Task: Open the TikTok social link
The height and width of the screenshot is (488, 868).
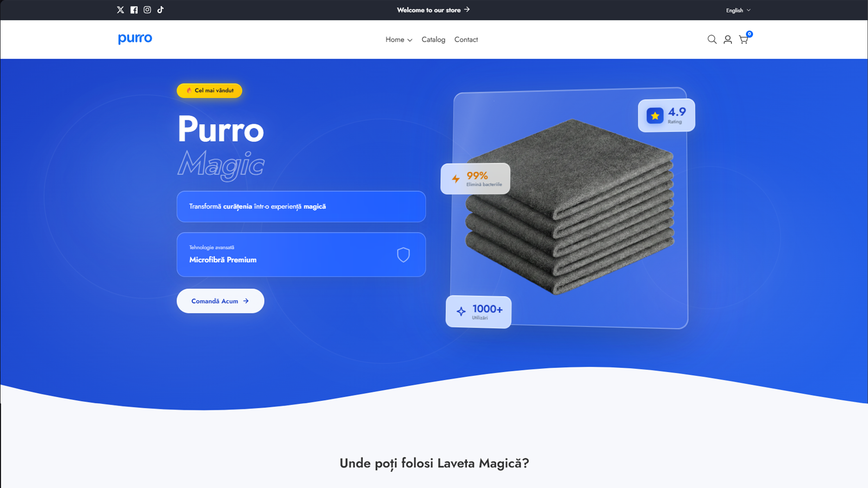Action: [161, 10]
